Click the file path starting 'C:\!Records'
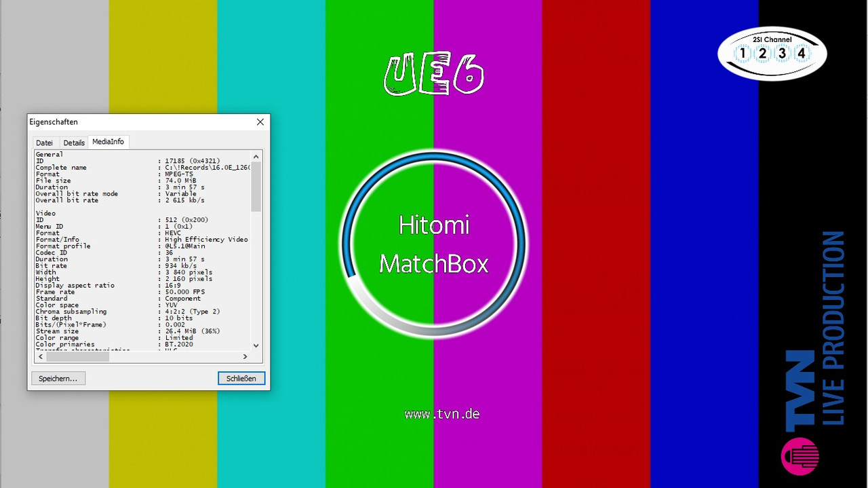The width and height of the screenshot is (868, 488). coord(208,168)
